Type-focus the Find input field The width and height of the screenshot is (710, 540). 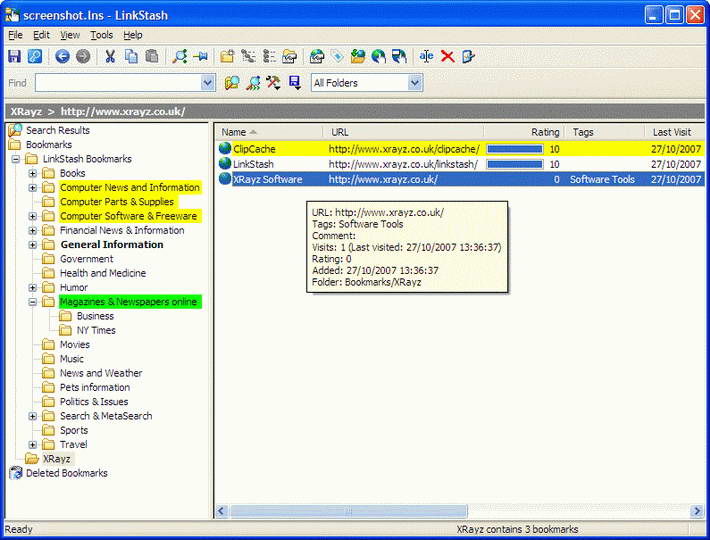point(119,83)
